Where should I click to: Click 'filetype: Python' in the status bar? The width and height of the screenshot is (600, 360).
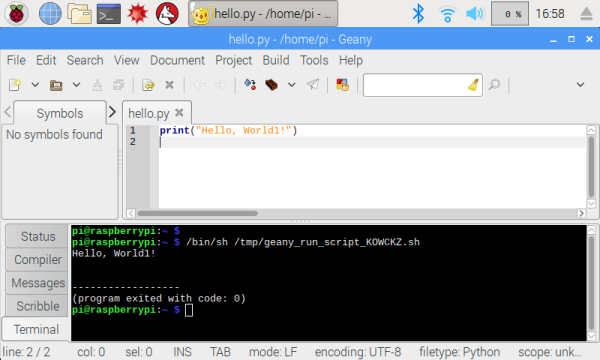459,352
